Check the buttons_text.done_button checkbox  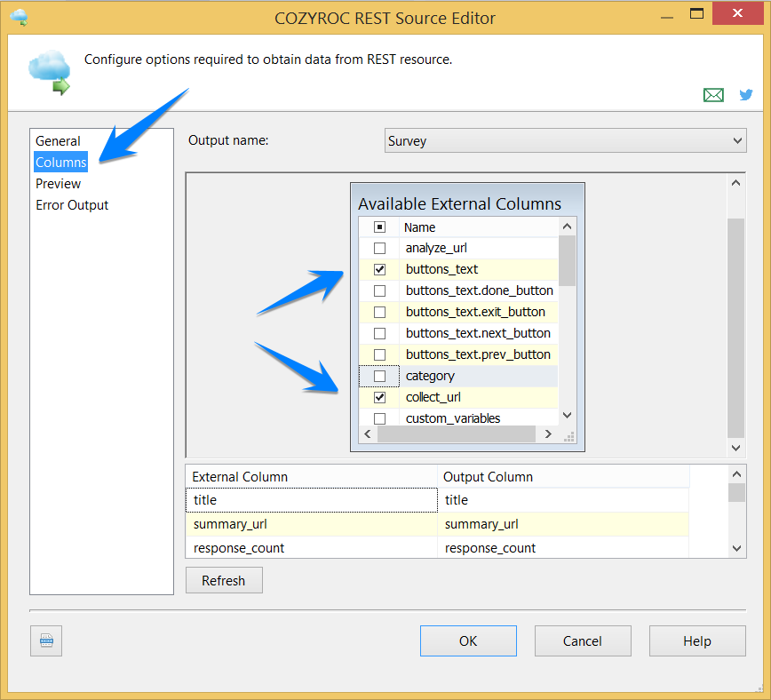click(379, 290)
